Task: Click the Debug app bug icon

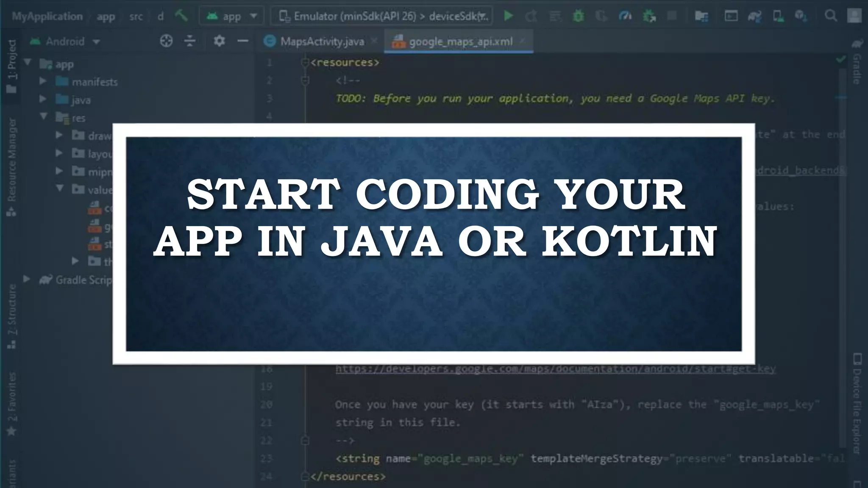Action: (578, 16)
